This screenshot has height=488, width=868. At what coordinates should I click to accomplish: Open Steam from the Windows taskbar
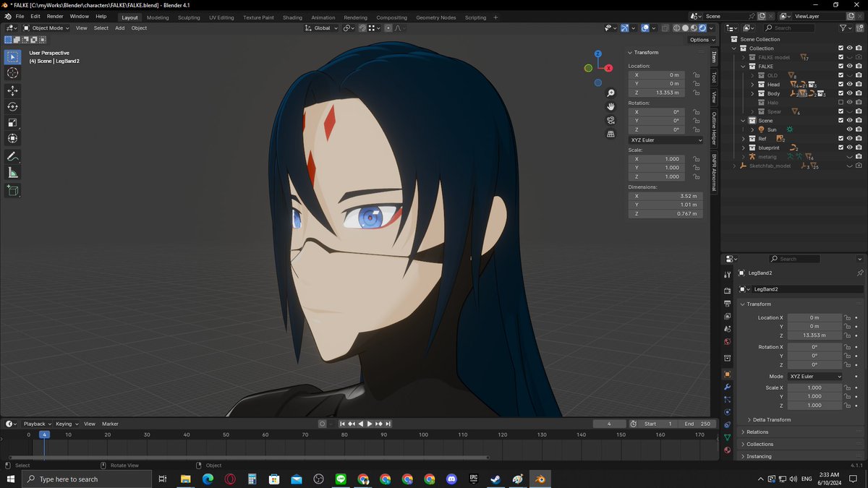tap(496, 479)
